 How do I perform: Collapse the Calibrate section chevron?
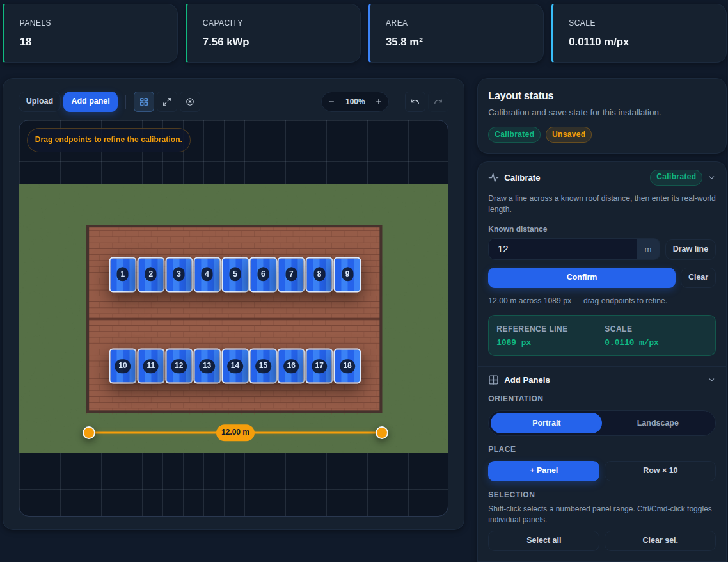(x=711, y=177)
